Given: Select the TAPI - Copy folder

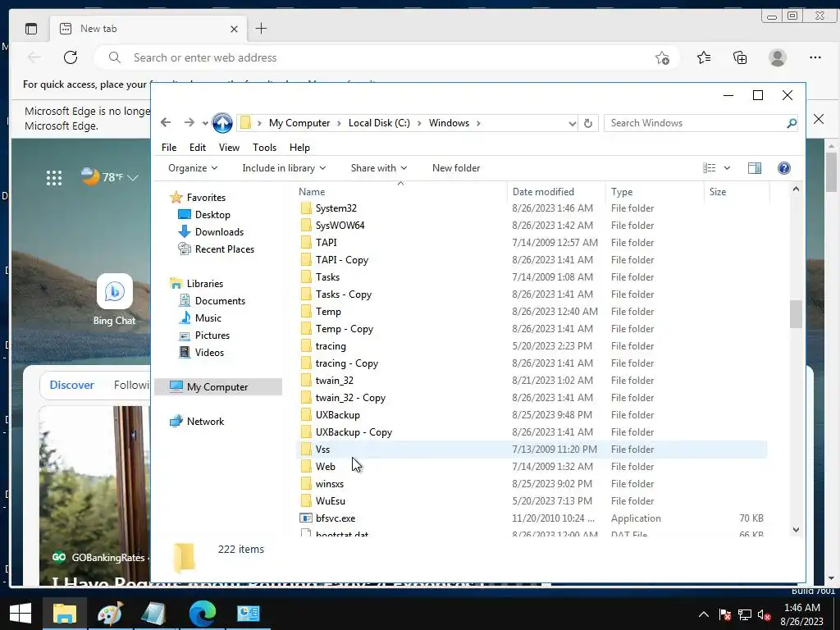Looking at the screenshot, I should point(342,260).
